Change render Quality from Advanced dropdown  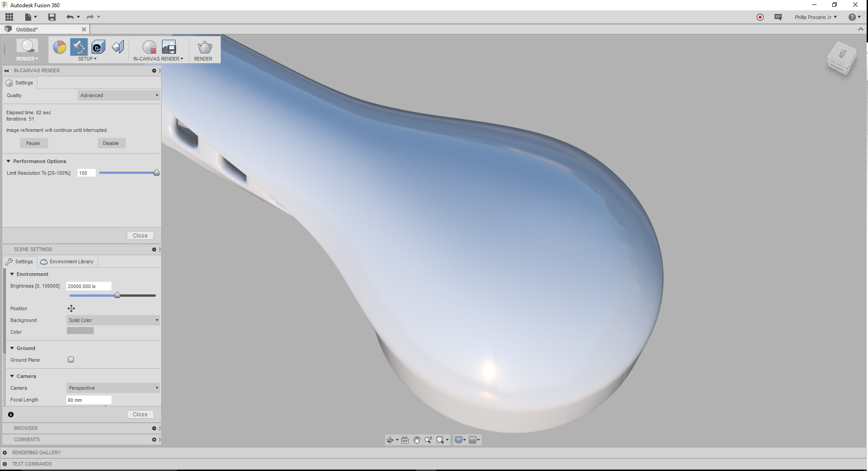pyautogui.click(x=118, y=95)
